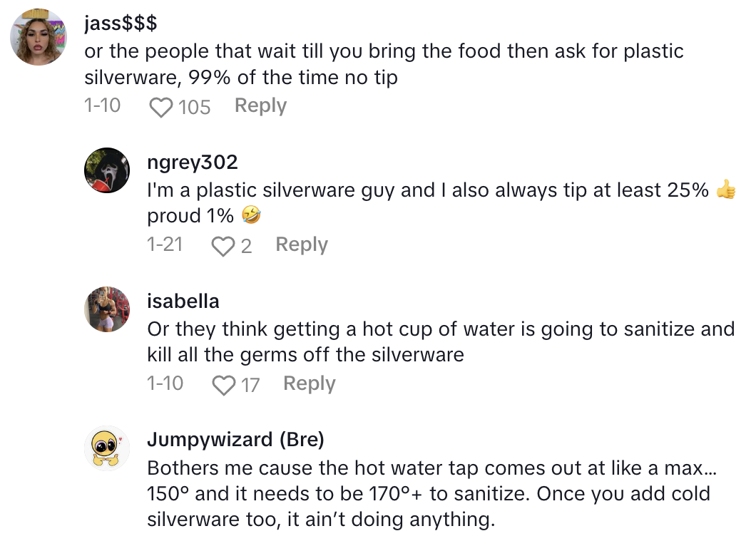Click the isabella username
The image size is (756, 536).
(x=183, y=301)
